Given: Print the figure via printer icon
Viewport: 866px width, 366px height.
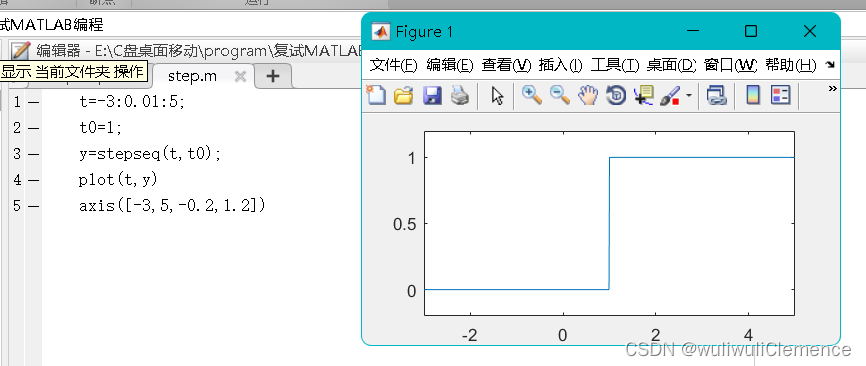Looking at the screenshot, I should click(x=460, y=96).
